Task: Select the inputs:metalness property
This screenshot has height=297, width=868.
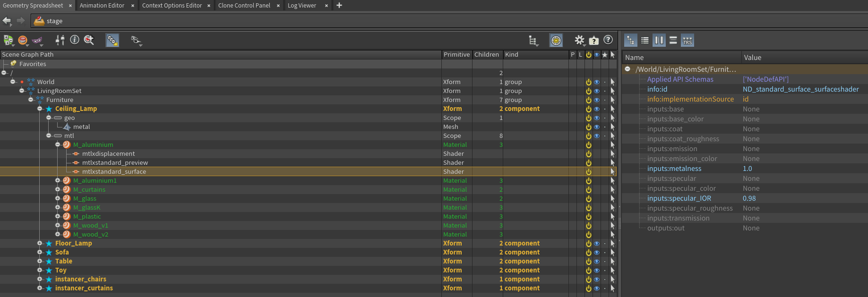Action: click(674, 169)
